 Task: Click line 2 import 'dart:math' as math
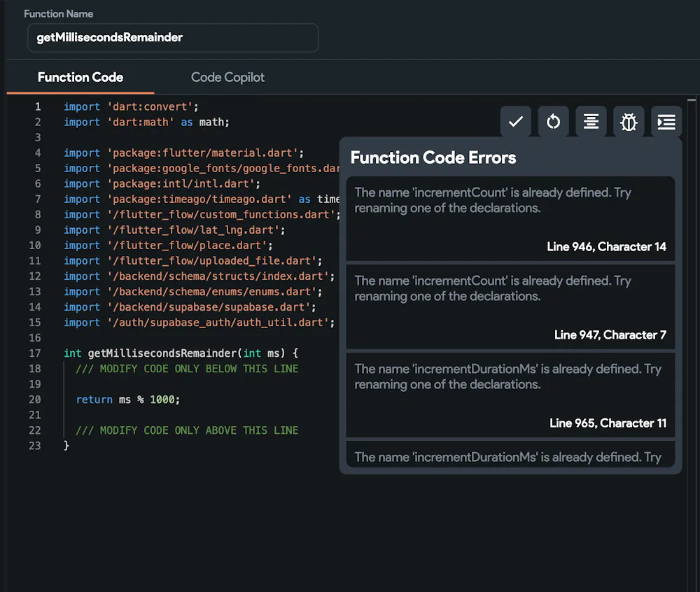point(146,122)
